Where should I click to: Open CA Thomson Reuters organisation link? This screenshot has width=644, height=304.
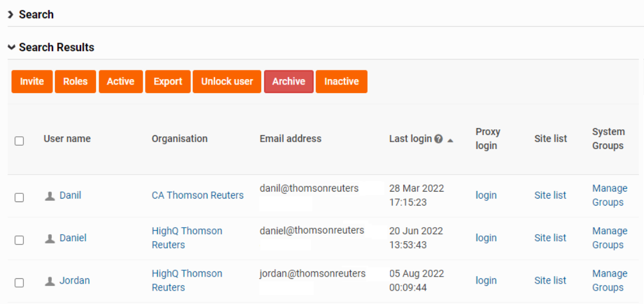click(x=198, y=195)
